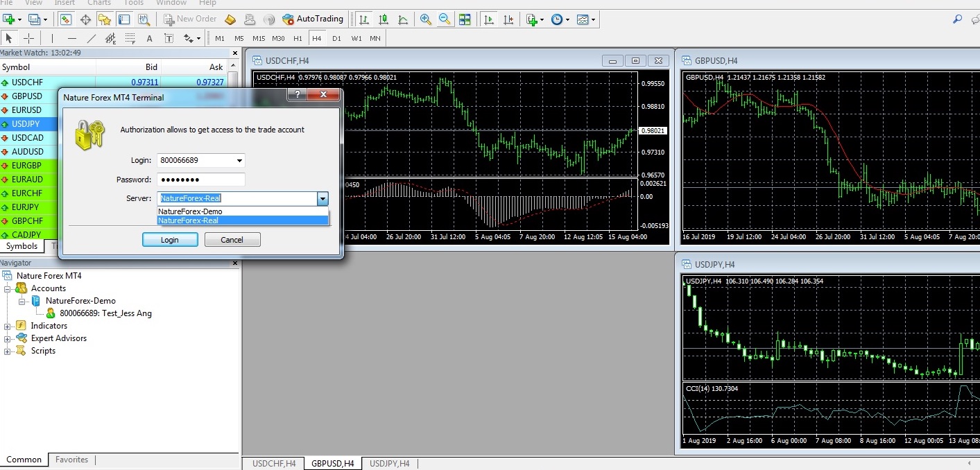The width and height of the screenshot is (980, 470).
Task: Select the Horizontal Line drawing tool
Action: [x=71, y=38]
